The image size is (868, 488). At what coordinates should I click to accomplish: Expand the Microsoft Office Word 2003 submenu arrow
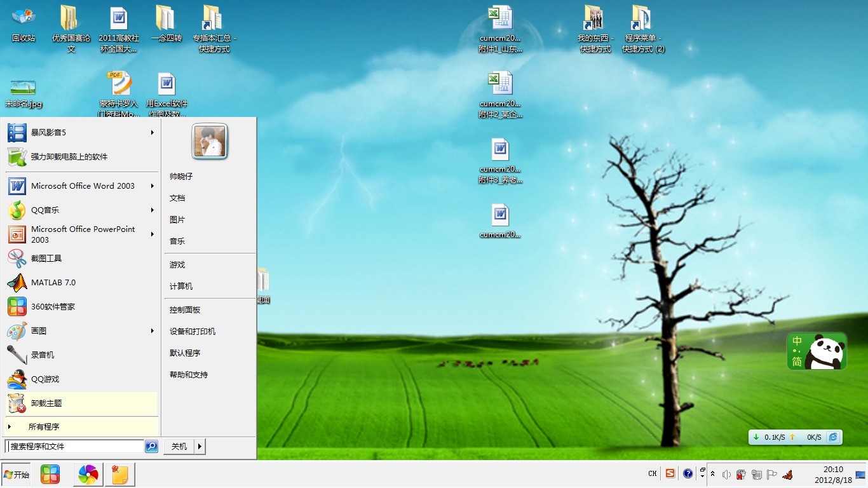(152, 186)
